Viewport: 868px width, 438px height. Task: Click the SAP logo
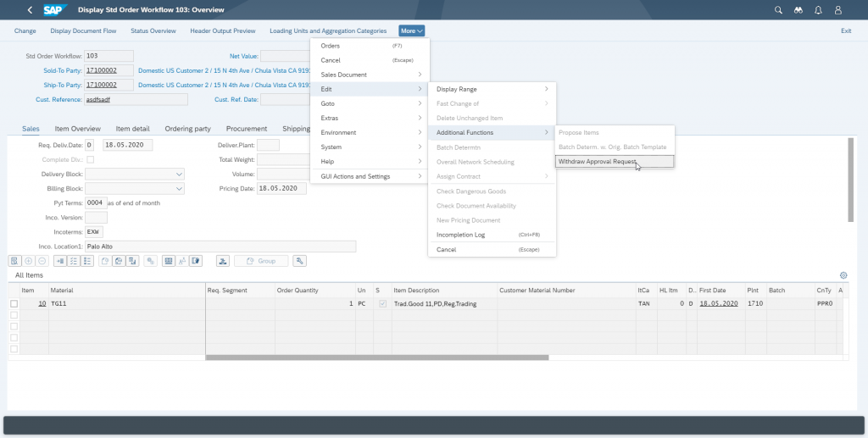click(x=55, y=10)
